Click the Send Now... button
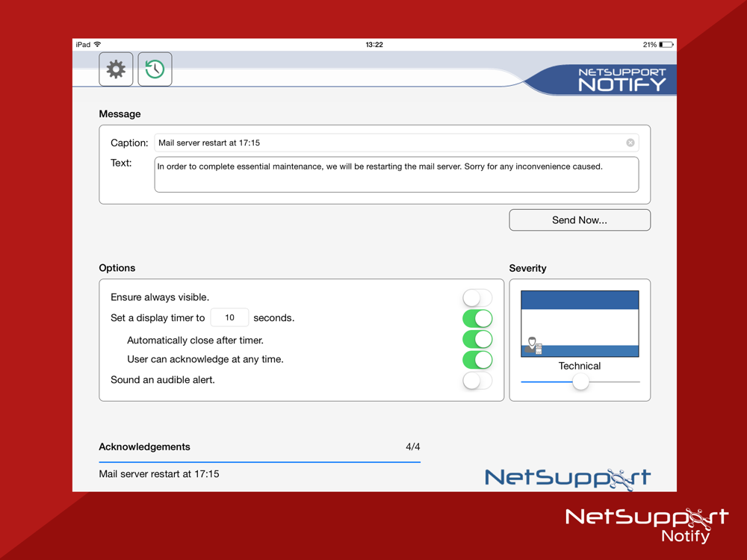Screen dimensions: 747x560 click(580, 220)
